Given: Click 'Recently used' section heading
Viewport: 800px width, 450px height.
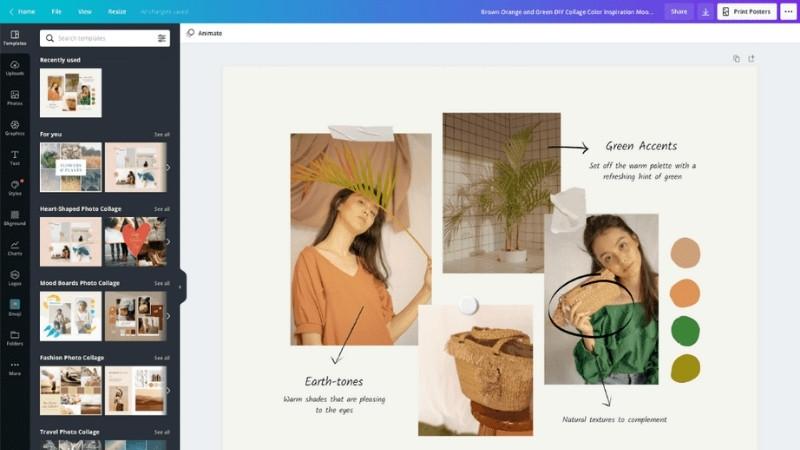Looking at the screenshot, I should pyautogui.click(x=60, y=60).
